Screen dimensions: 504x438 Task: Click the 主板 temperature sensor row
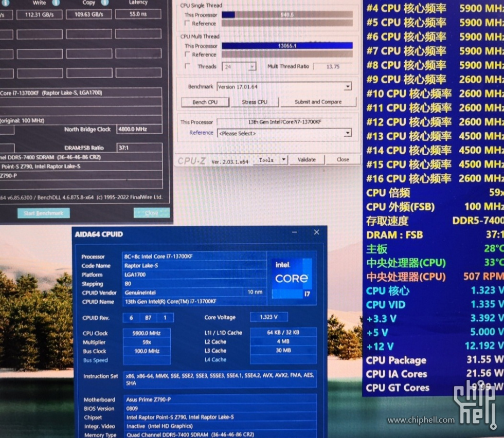(x=435, y=249)
